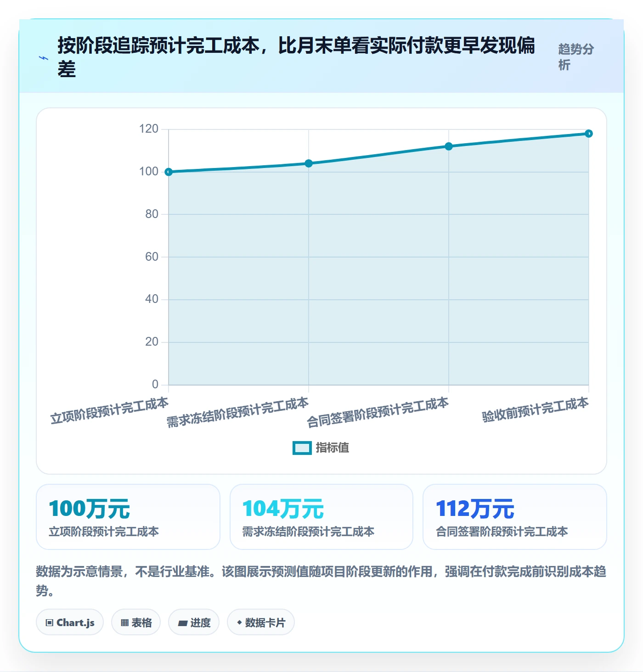Click the card caption 立项阶段预计完工成本 under 100万元
This screenshot has width=643, height=672.
pos(104,532)
